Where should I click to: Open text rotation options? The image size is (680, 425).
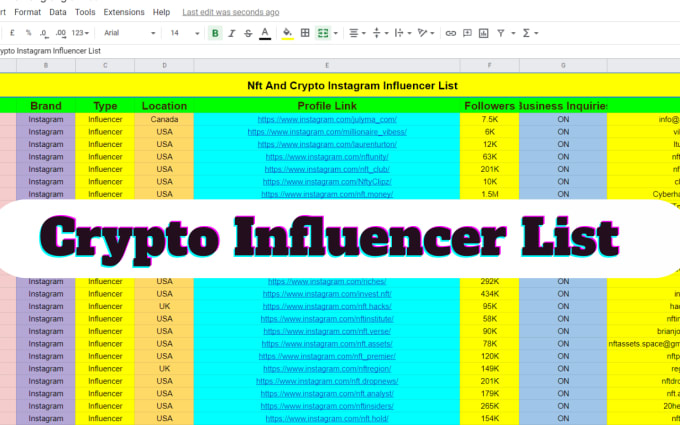[426, 33]
